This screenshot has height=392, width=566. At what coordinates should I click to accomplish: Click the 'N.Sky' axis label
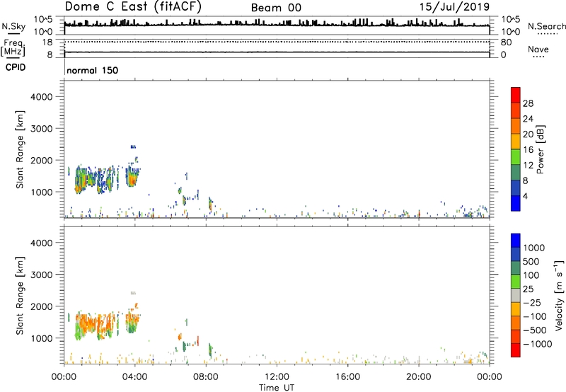[13, 26]
